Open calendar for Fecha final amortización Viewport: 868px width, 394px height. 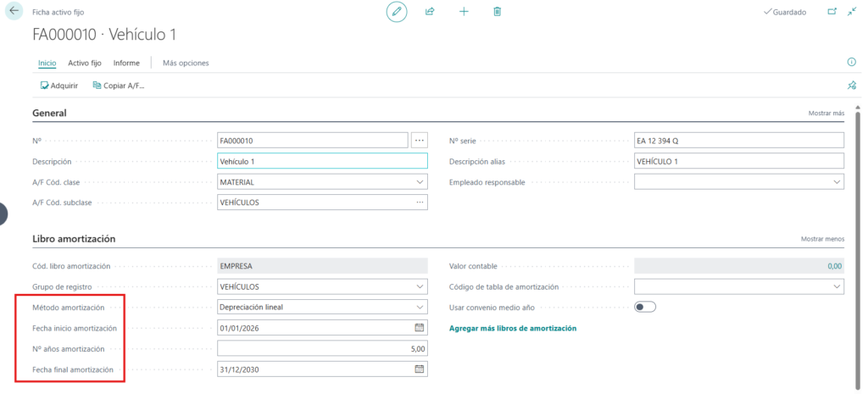pyautogui.click(x=419, y=369)
